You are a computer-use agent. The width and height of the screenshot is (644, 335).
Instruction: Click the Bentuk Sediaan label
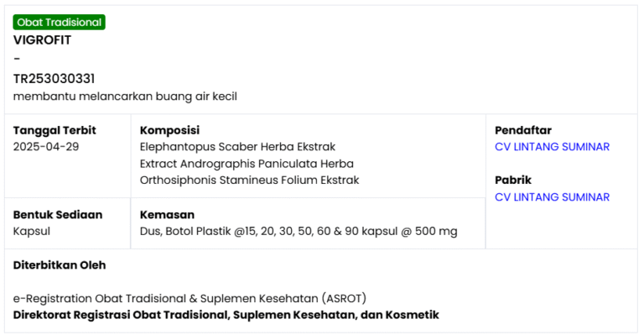(x=58, y=215)
